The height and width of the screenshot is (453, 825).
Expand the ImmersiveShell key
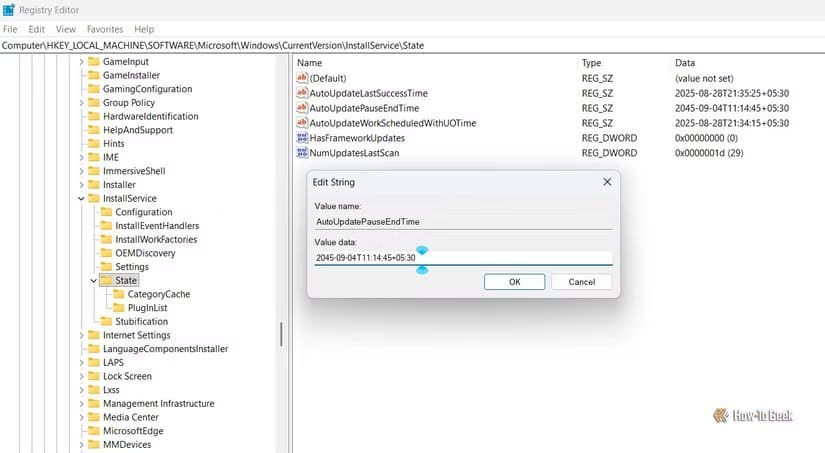pos(82,171)
